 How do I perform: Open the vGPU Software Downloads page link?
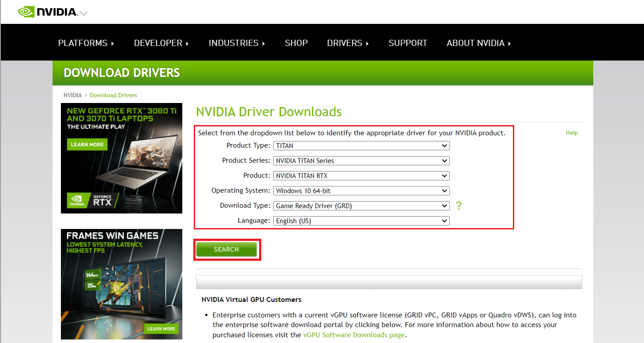354,335
